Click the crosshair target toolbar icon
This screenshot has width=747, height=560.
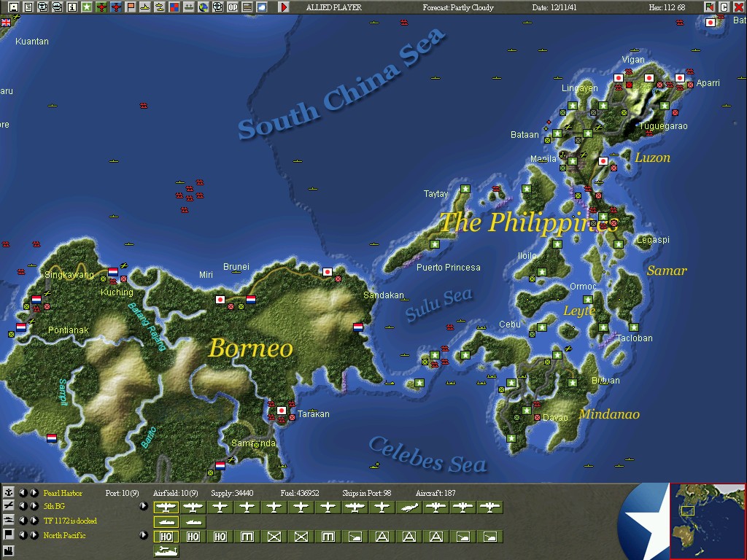tap(217, 7)
